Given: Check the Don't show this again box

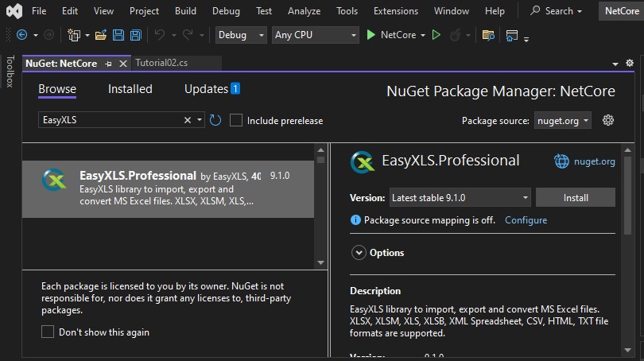Looking at the screenshot, I should pos(48,332).
